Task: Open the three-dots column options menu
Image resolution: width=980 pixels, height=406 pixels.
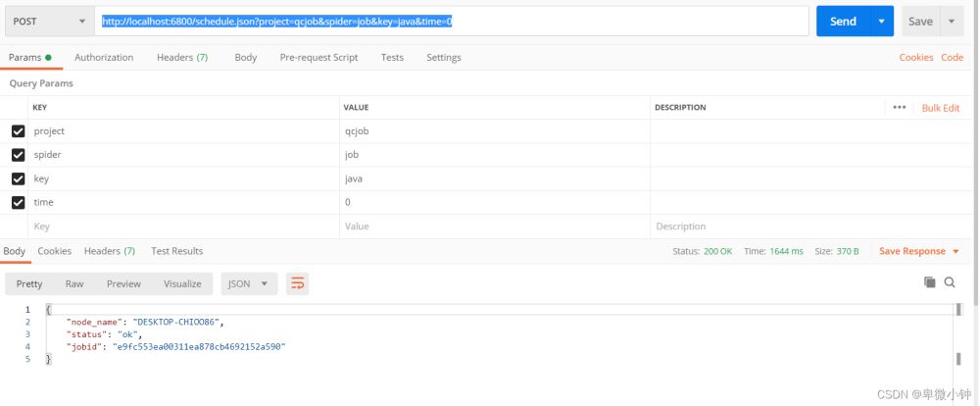Action: pyautogui.click(x=899, y=107)
